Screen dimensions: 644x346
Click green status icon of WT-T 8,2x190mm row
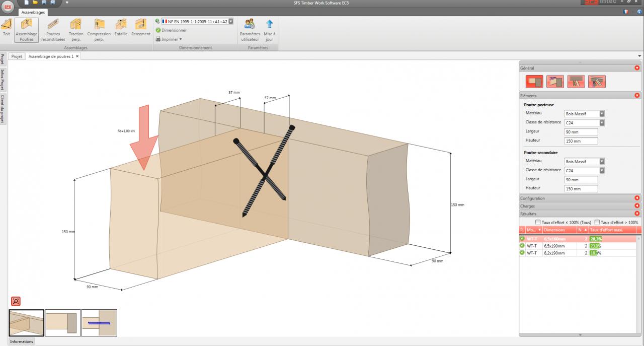point(522,252)
